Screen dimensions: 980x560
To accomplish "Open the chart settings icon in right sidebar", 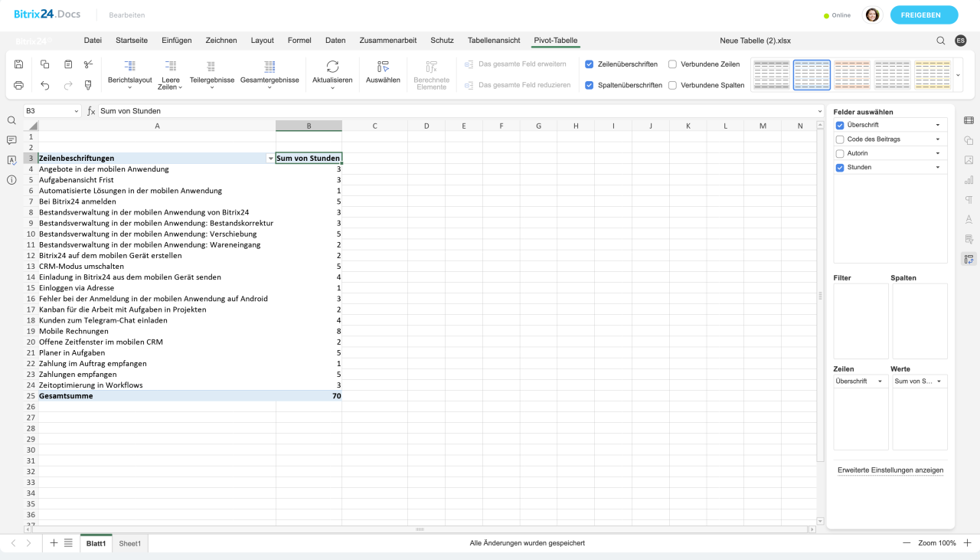I will [x=969, y=180].
